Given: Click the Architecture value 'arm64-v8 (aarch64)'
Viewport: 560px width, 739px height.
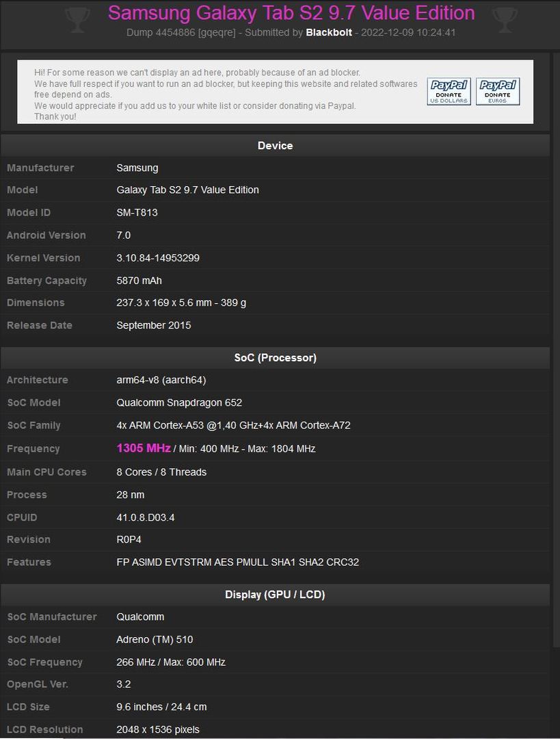Looking at the screenshot, I should 161,380.
